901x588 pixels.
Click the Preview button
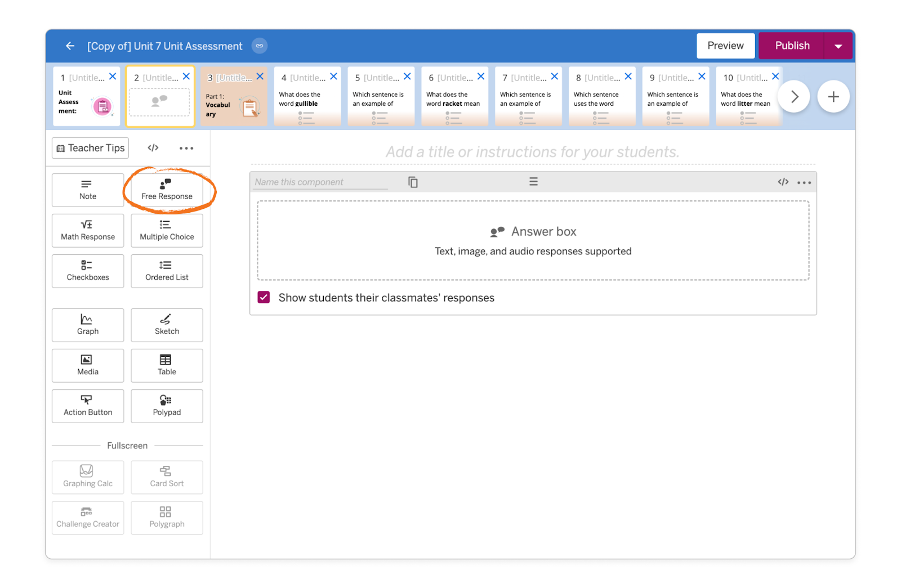pos(725,46)
